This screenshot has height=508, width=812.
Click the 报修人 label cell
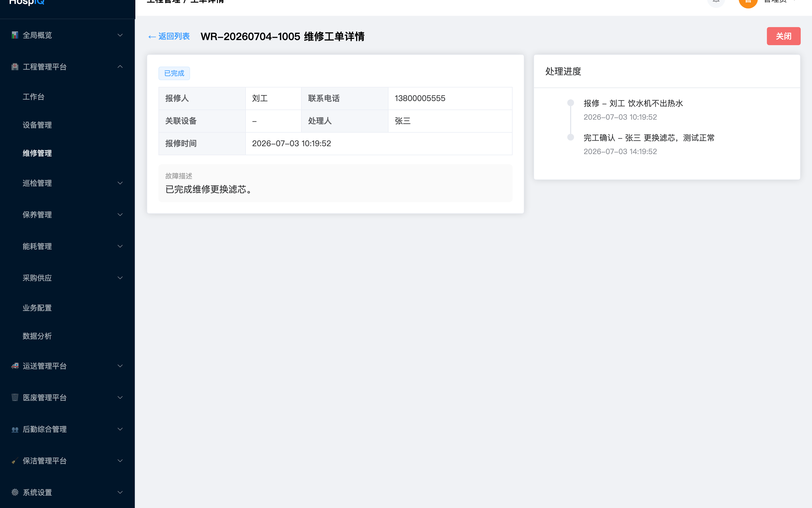tap(202, 98)
